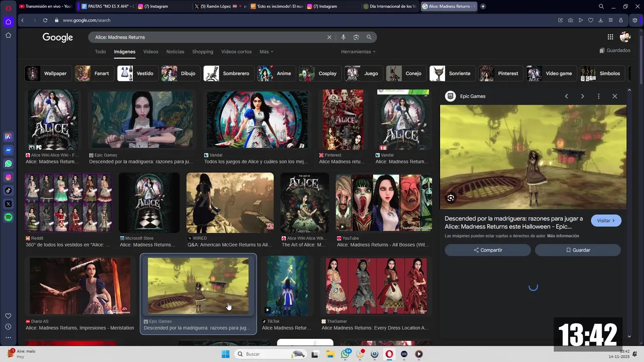Filter images by Sombrerero chip
This screenshot has height=362, width=644.
pos(228,73)
